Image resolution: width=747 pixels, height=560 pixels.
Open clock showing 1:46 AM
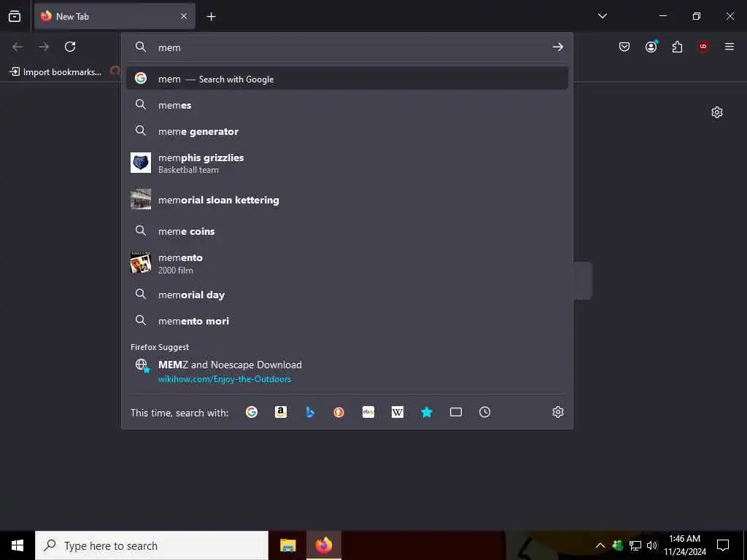click(684, 545)
